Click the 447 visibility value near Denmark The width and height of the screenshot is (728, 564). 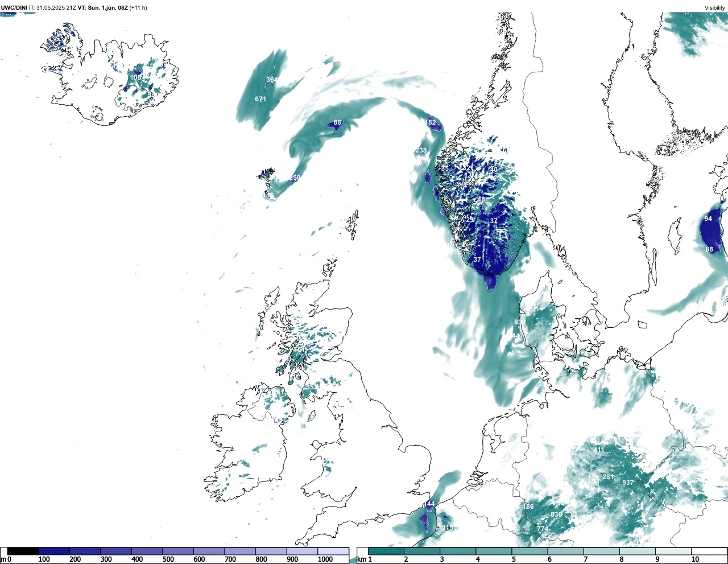click(x=516, y=336)
